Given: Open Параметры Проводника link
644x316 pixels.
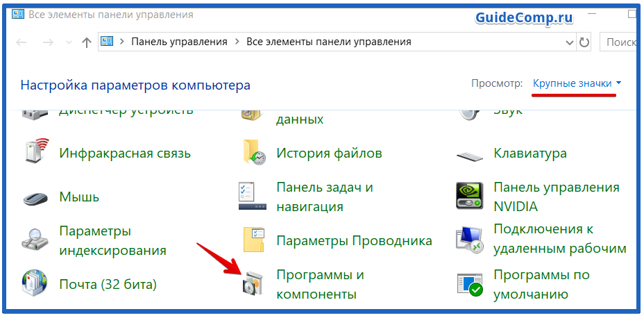Looking at the screenshot, I should click(x=355, y=240).
